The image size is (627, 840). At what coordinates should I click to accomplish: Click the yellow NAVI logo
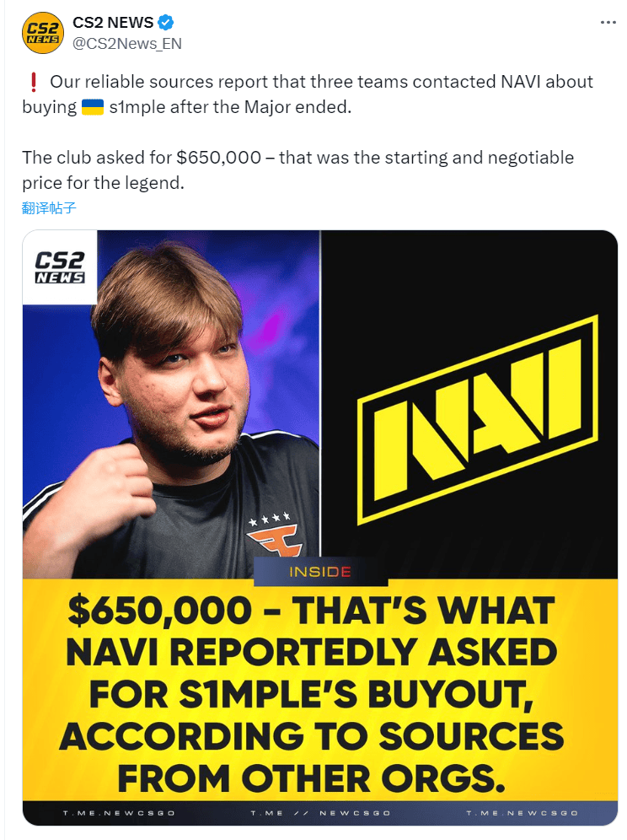click(477, 419)
